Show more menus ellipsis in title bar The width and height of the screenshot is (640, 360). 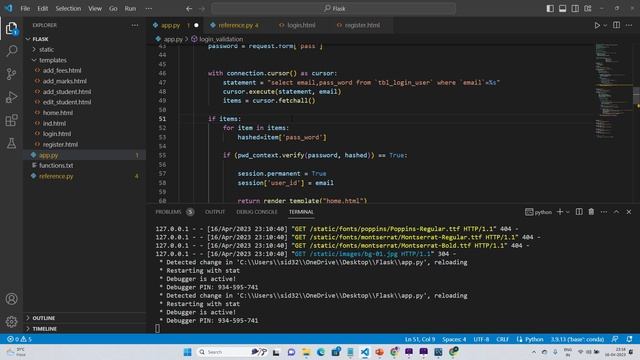149,9
